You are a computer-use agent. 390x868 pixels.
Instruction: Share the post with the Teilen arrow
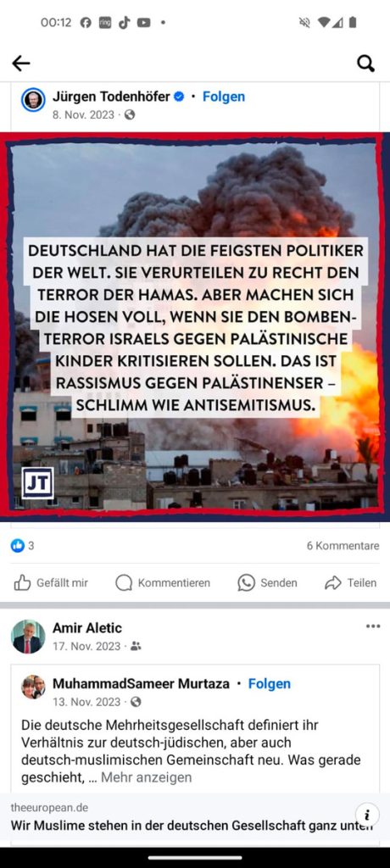333,582
